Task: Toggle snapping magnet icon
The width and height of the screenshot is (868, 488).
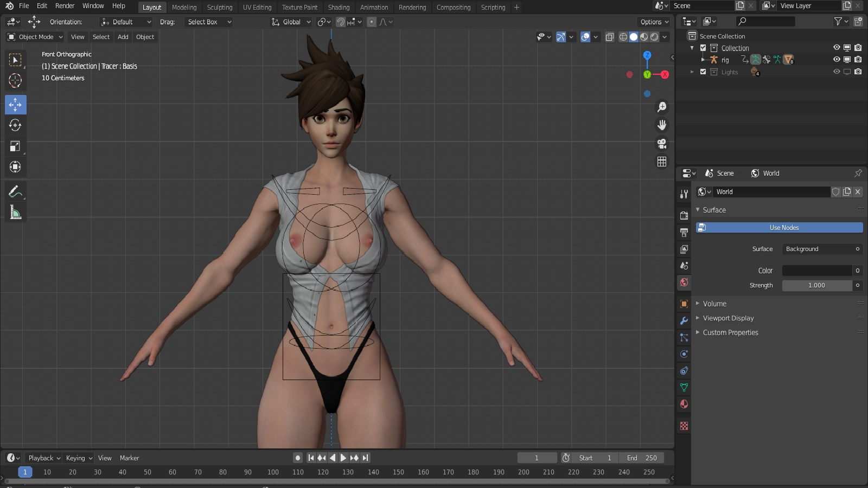Action: point(340,22)
